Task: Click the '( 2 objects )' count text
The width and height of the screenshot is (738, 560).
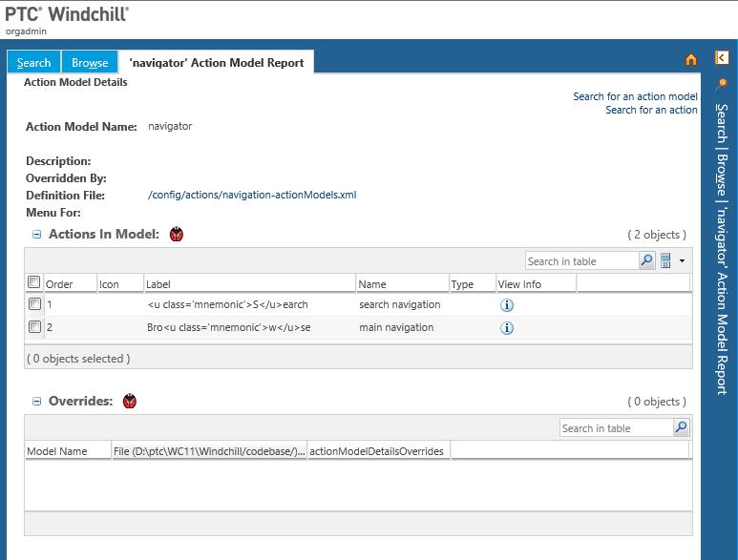Action: pos(657,234)
